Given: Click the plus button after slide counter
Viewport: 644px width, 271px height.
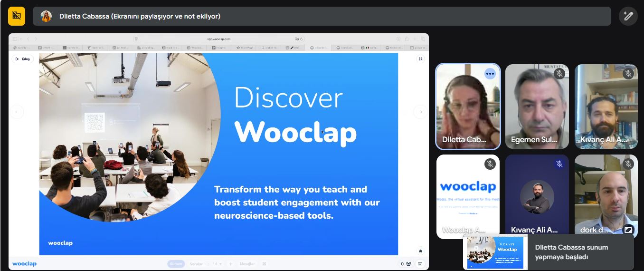Looking at the screenshot, I should (x=231, y=264).
